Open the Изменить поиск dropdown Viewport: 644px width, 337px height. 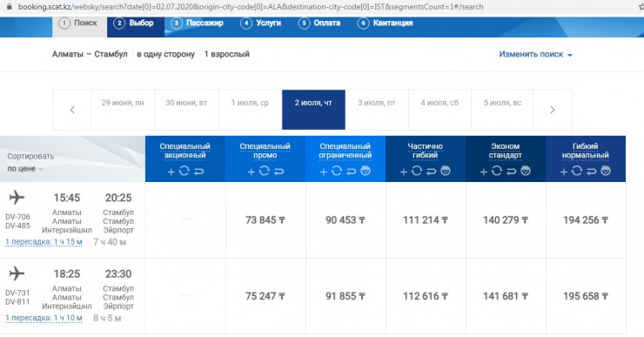pyautogui.click(x=535, y=54)
